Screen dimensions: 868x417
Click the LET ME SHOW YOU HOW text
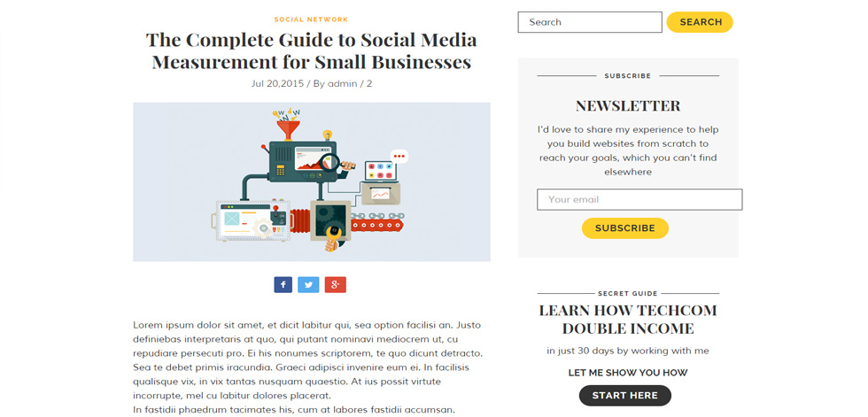[x=628, y=373]
